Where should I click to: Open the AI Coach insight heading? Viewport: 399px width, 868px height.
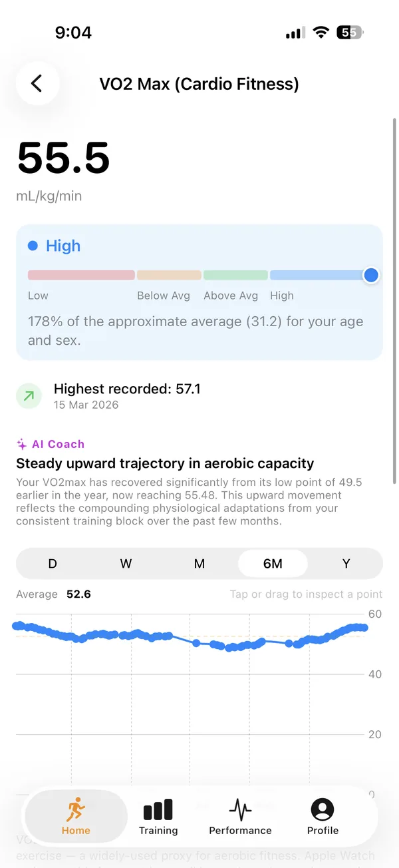(x=165, y=463)
